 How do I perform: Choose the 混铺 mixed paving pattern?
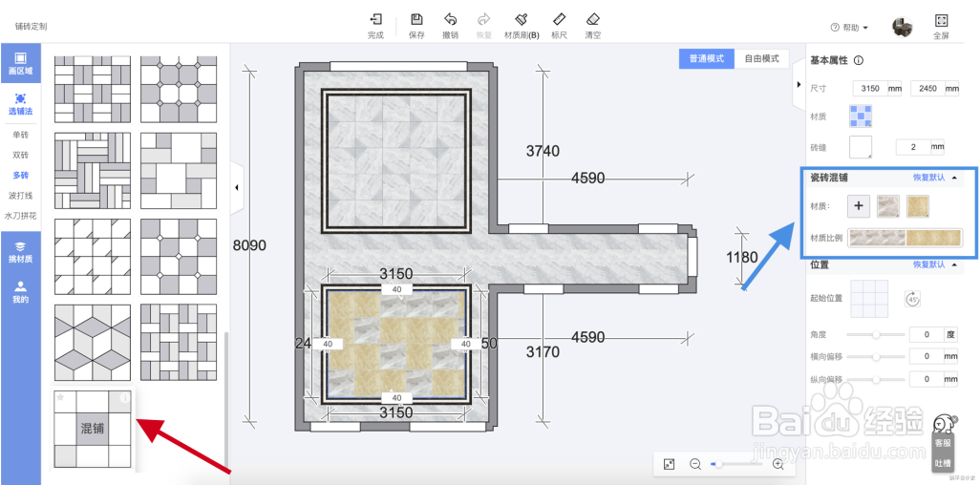(x=93, y=430)
